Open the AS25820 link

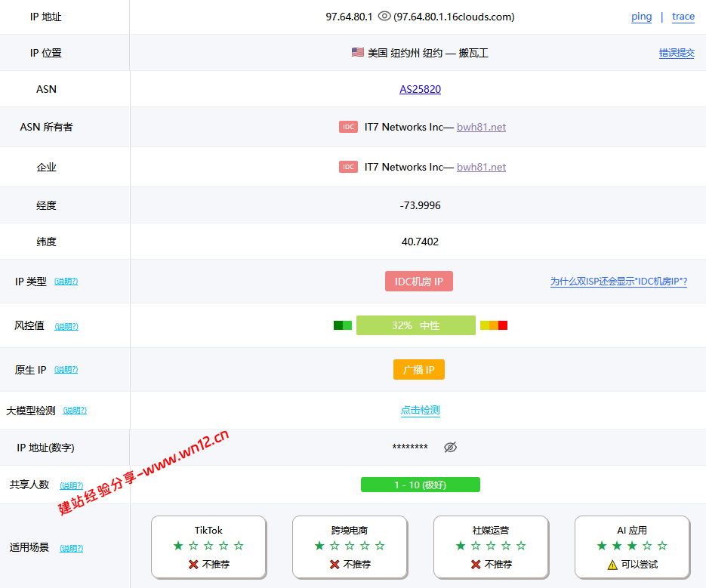pos(420,89)
